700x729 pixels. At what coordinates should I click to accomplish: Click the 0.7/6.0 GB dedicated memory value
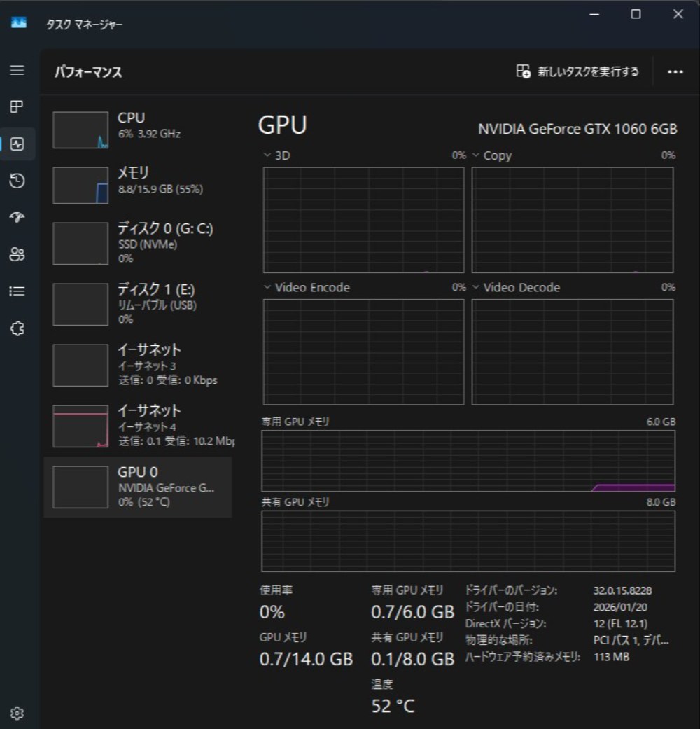[413, 612]
